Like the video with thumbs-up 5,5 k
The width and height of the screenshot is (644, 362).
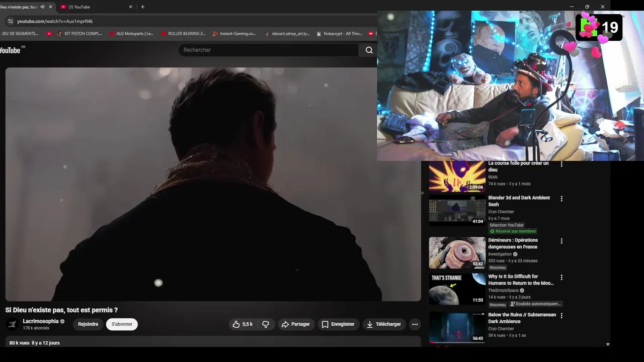point(243,324)
